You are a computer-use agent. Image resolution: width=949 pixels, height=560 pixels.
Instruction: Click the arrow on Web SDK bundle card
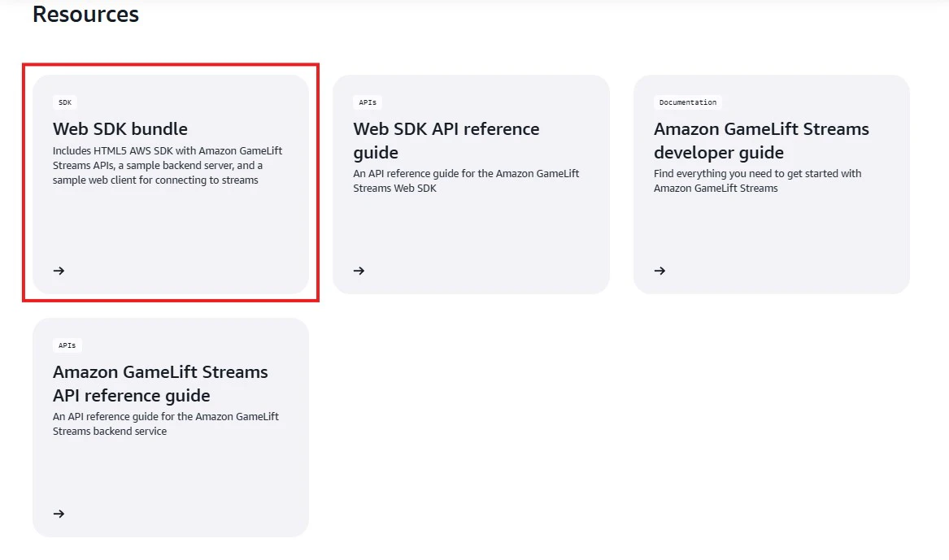click(x=59, y=271)
